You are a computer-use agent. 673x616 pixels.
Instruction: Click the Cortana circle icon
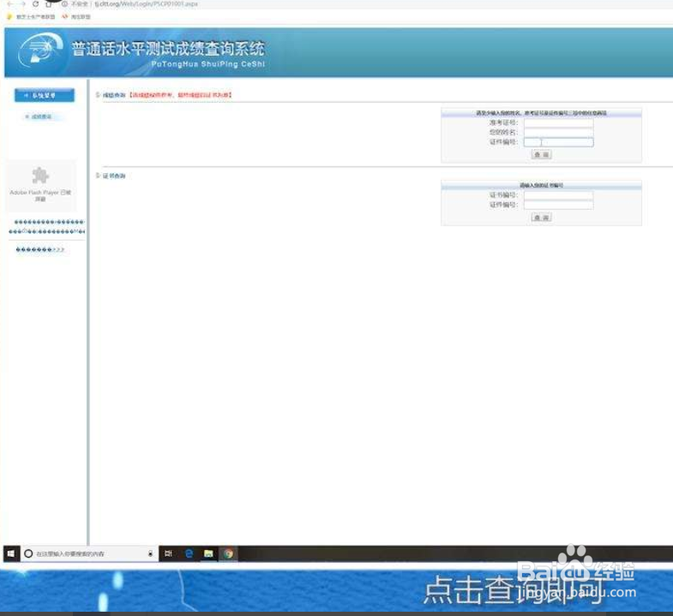(x=28, y=553)
